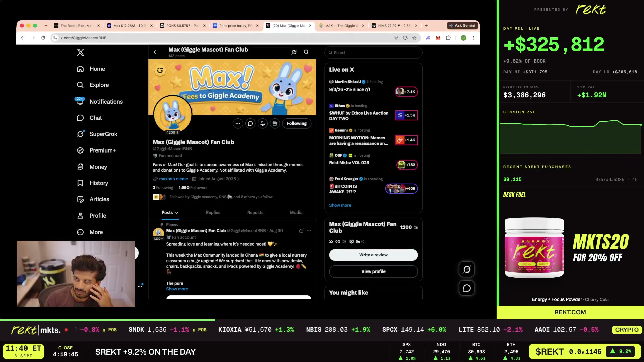This screenshot has height=362, width=644.
Task: Bookmark page with star icon
Action: 414,38
